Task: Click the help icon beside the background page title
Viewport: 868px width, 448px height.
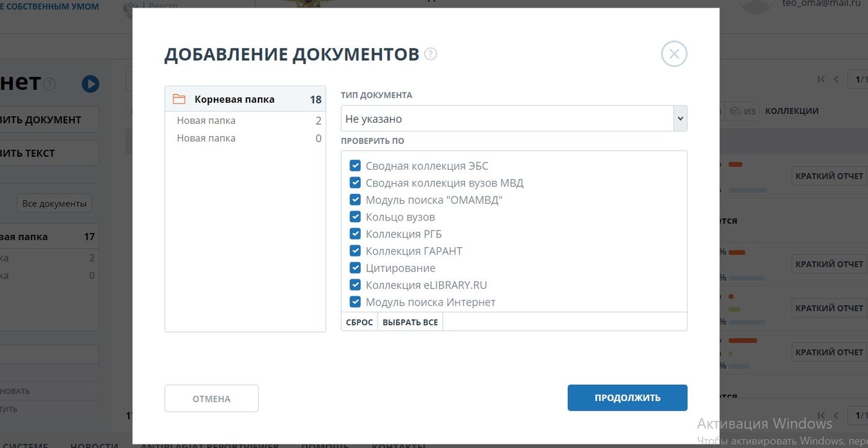Action: point(50,84)
